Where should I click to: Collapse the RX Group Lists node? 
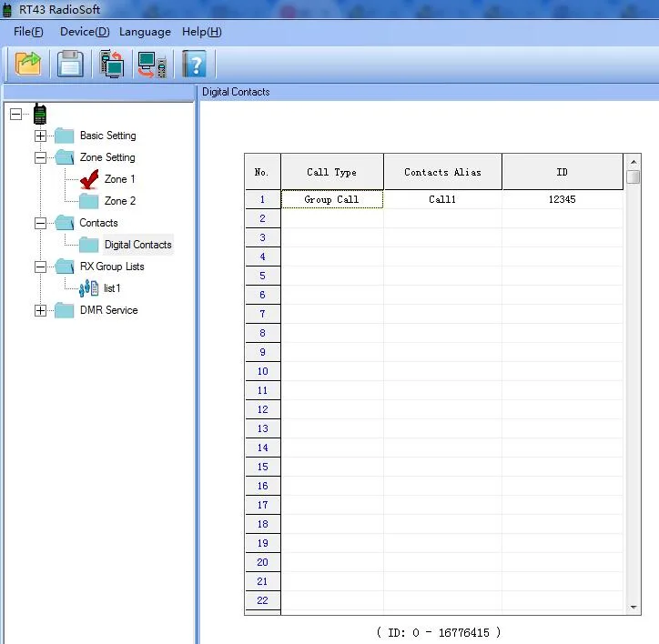coord(40,267)
